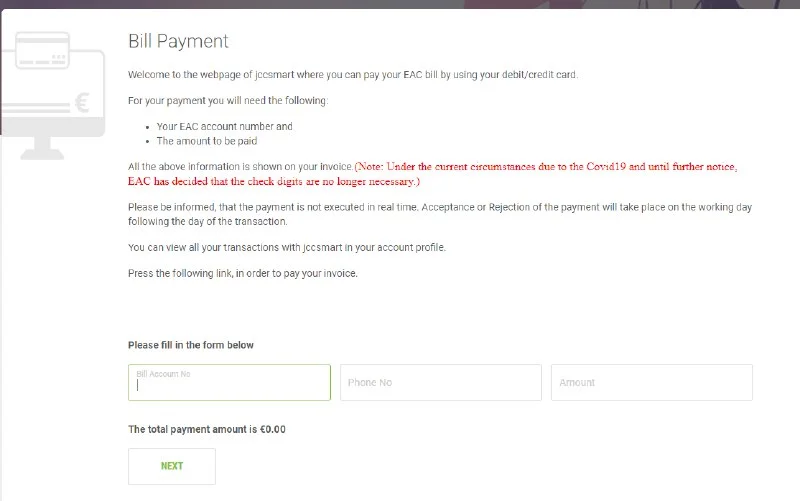Screen dimensions: 800x501
Task: Click the 'Please fill in the form below' label
Action: (191, 345)
